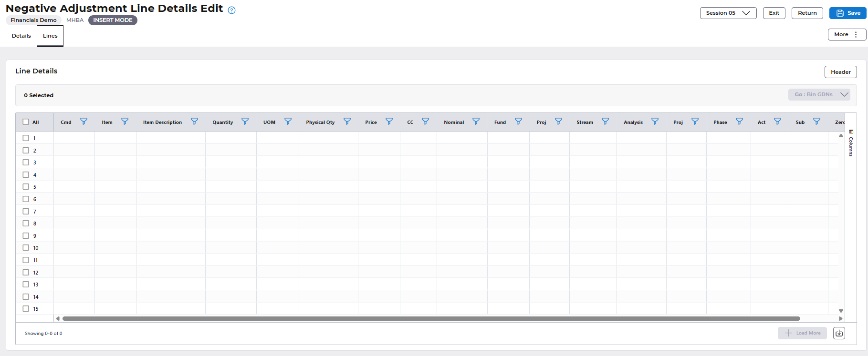
Task: Open the Header view button
Action: pyautogui.click(x=841, y=72)
